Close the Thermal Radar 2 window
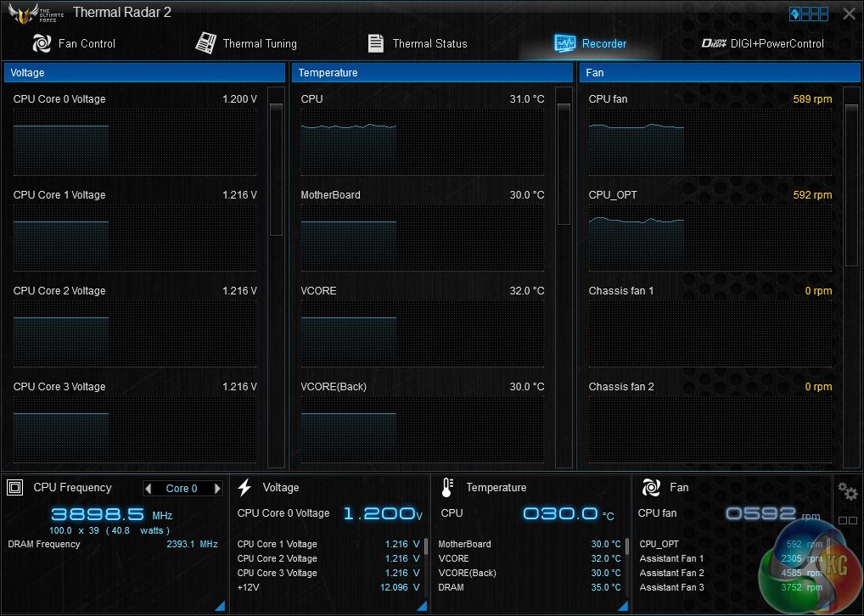 (849, 14)
